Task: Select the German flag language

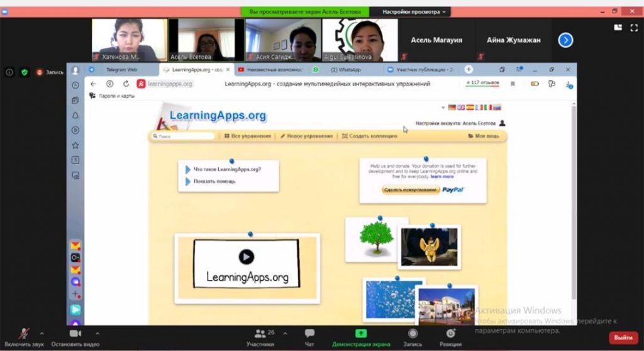Action: point(452,108)
